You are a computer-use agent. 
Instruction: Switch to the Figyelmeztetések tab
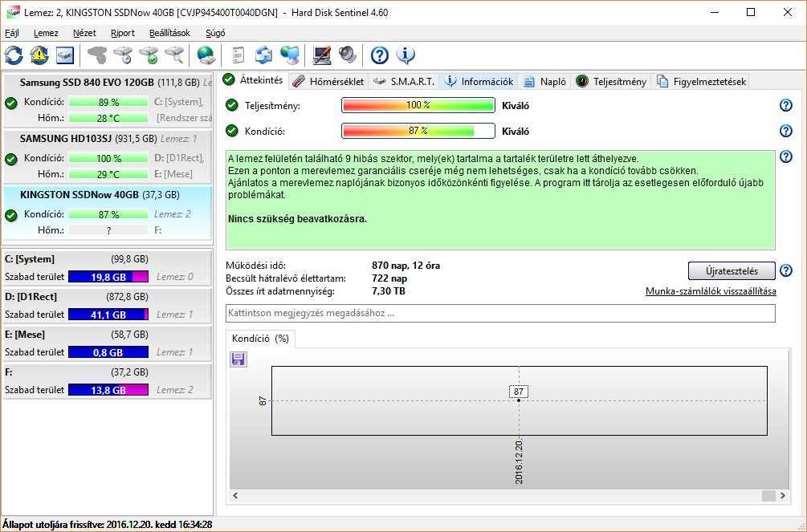click(x=701, y=81)
